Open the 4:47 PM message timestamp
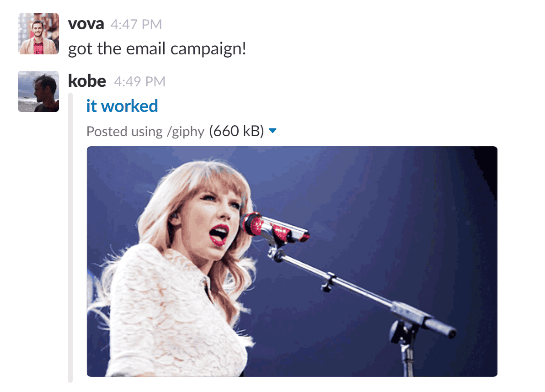The image size is (545, 392). (x=136, y=25)
